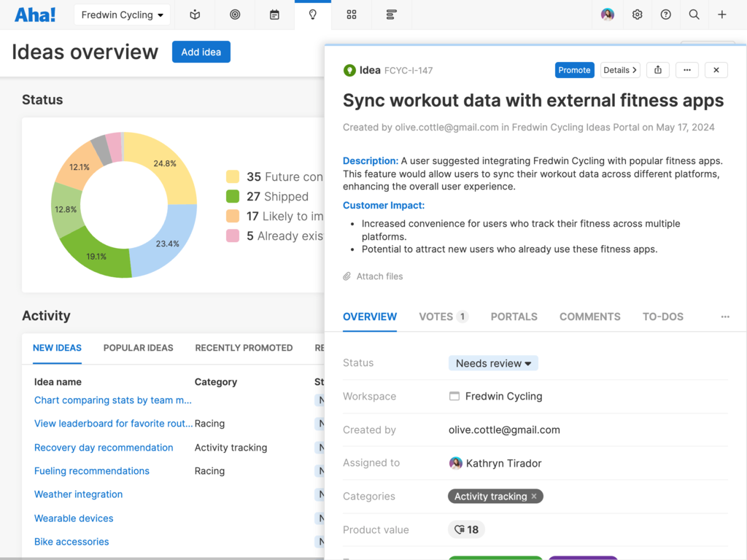Click the Category column header
The image size is (747, 560).
pyautogui.click(x=216, y=382)
